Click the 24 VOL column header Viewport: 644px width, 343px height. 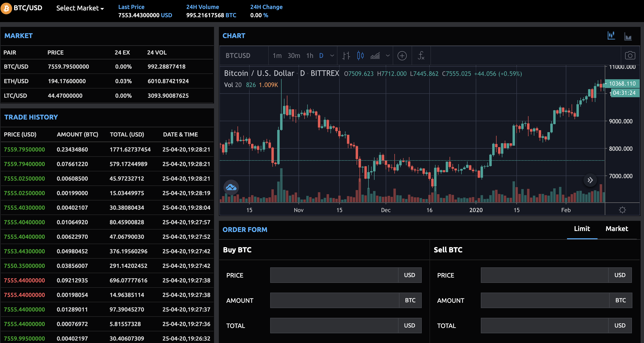(x=157, y=53)
